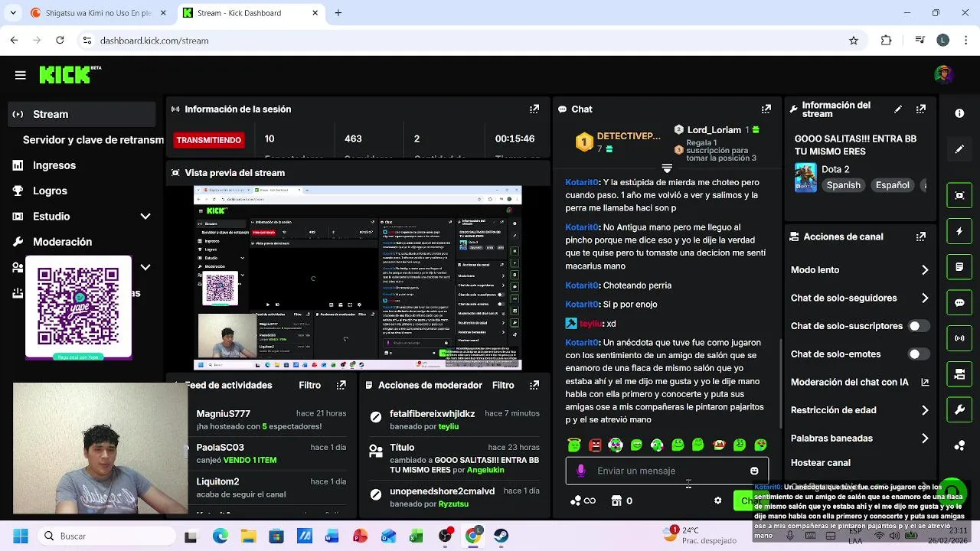Insert the angry red emote
This screenshot has width=980, height=551.
(595, 445)
